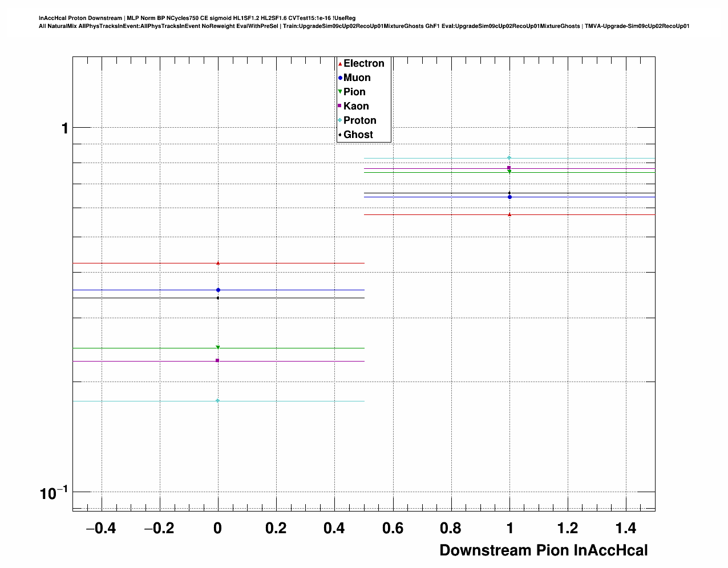Select the Electron data point at x=0
This screenshot has height=568, width=728.
pos(218,263)
